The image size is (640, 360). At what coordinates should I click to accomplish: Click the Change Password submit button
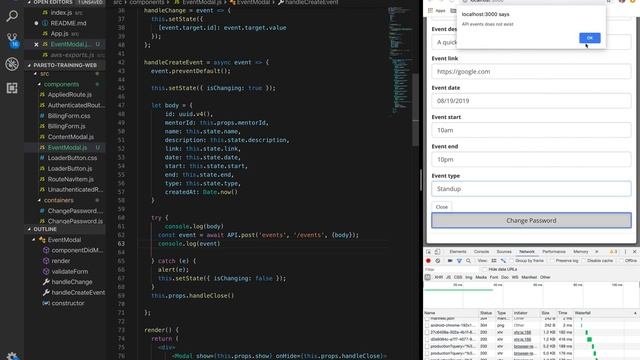point(531,220)
